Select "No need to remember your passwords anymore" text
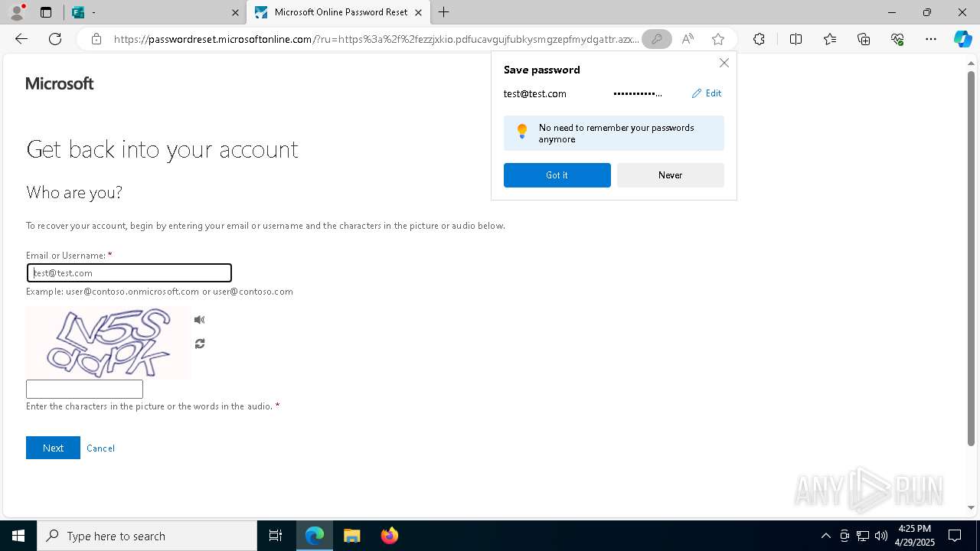Image resolution: width=980 pixels, height=551 pixels. coord(616,133)
